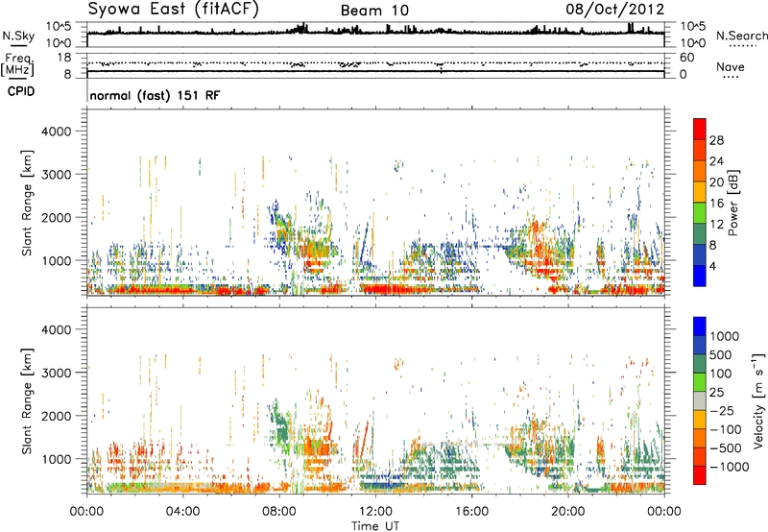
Task: Click the red top segment of Power colorbar
Action: 700,130
